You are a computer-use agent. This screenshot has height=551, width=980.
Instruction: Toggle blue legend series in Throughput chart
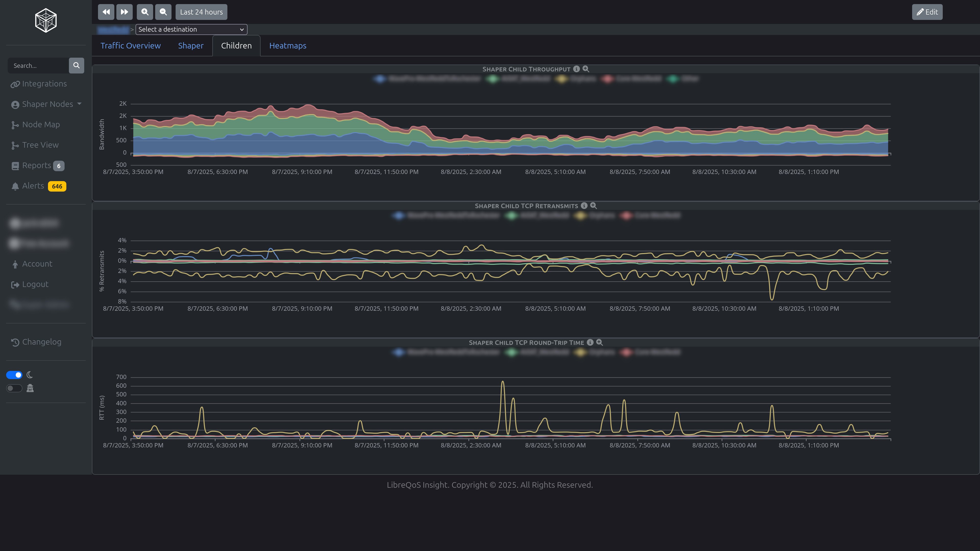pos(380,79)
